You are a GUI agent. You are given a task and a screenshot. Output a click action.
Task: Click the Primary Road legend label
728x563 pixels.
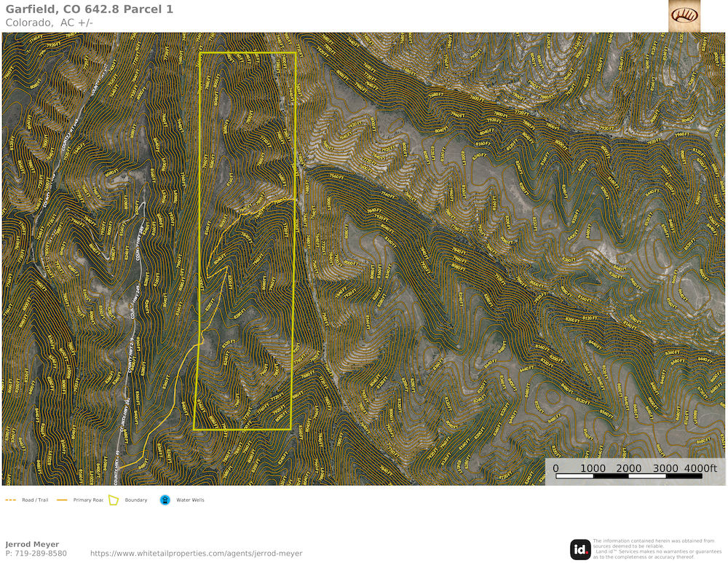pos(88,500)
